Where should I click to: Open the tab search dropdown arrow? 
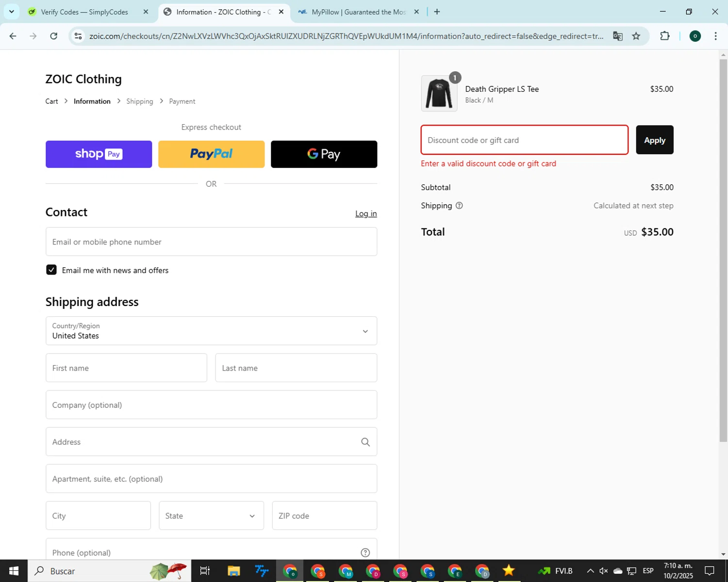[12, 12]
